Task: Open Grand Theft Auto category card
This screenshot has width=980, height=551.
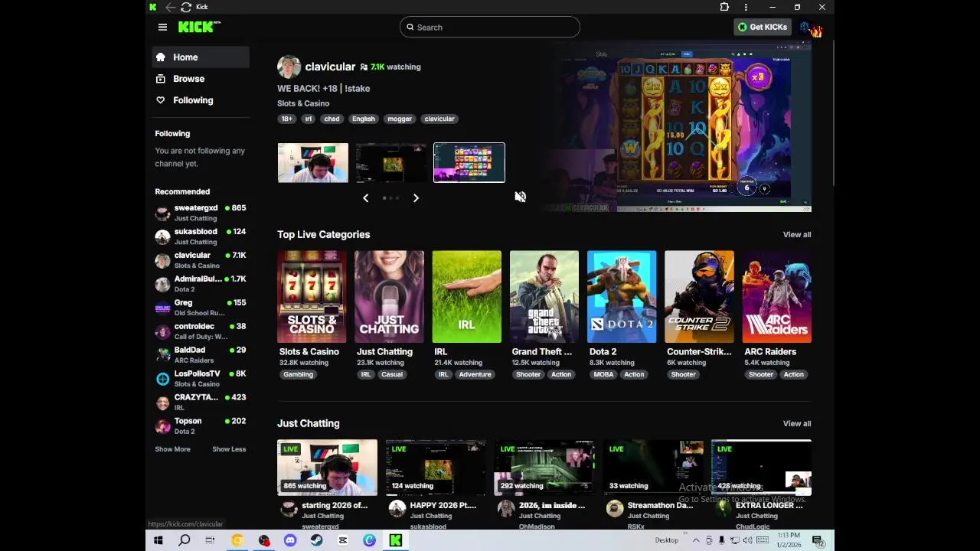Action: click(x=544, y=297)
